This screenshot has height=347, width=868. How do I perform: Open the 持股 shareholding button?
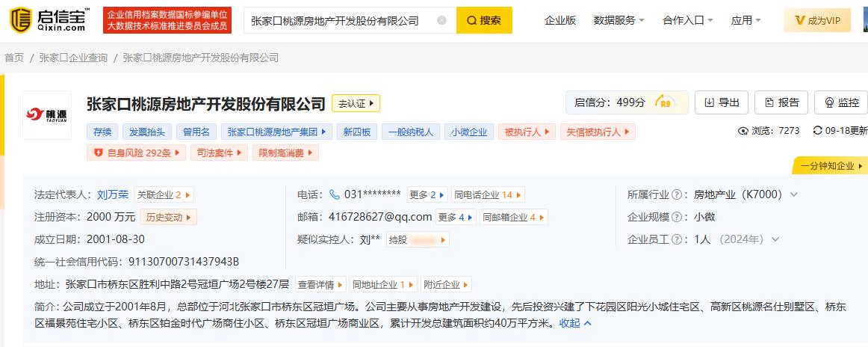418,239
